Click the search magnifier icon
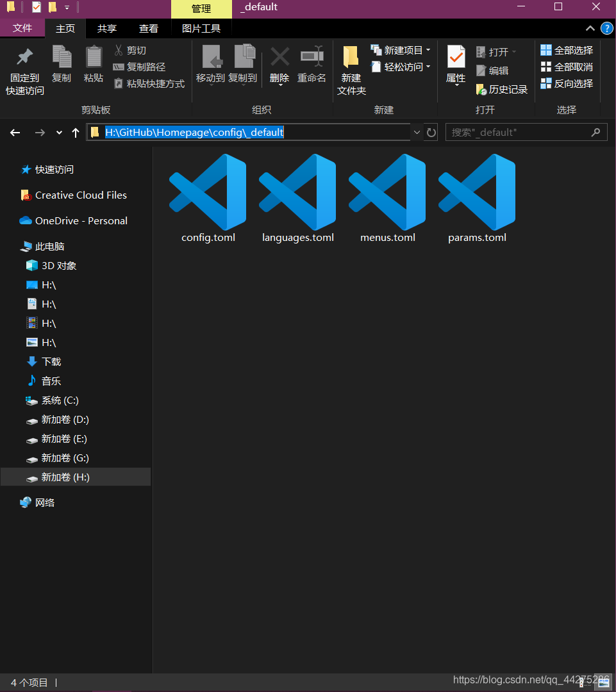This screenshot has height=692, width=616. pos(595,132)
